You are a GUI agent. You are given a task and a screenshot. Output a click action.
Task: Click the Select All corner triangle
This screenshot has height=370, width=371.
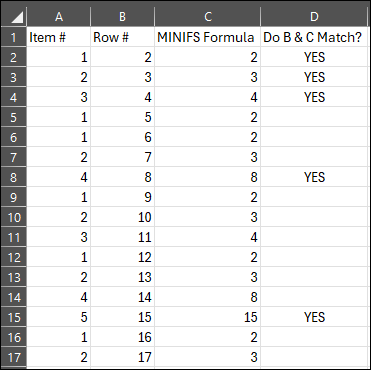coord(14,17)
